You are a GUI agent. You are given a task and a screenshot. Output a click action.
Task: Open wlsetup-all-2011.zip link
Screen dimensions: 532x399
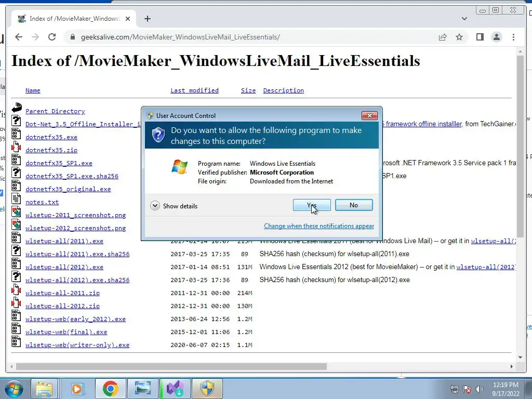[x=62, y=293]
